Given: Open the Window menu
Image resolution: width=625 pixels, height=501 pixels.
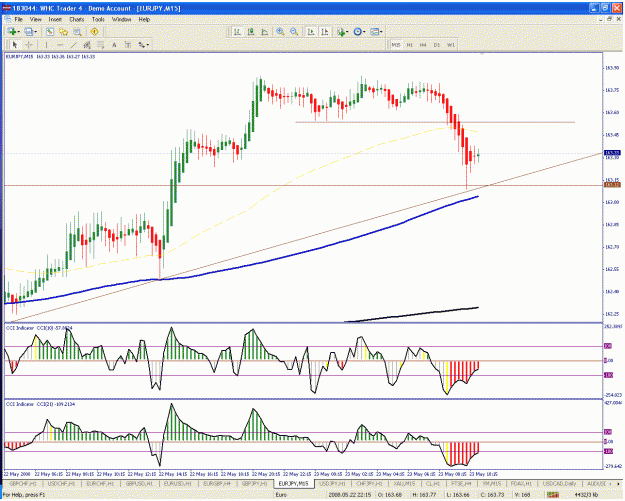Looking at the screenshot, I should click(x=121, y=19).
